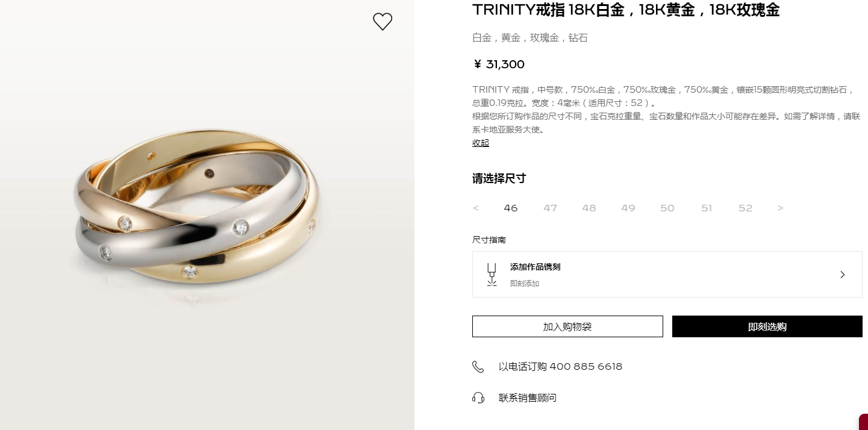Open the 尺寸指南 size guide
This screenshot has width=868, height=430.
point(489,240)
